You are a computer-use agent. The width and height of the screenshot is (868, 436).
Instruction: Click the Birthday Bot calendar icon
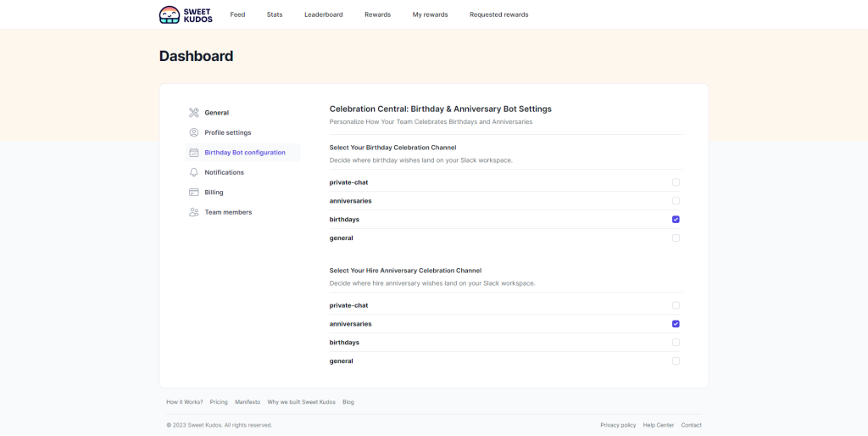click(194, 153)
